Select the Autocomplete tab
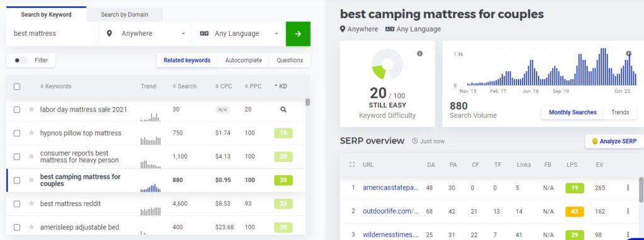The width and height of the screenshot is (644, 240). (243, 60)
